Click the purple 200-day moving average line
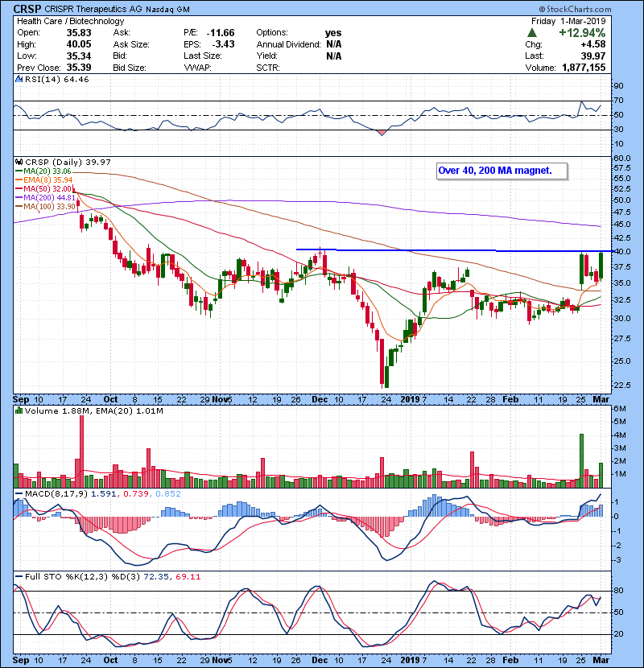Image resolution: width=644 pixels, height=668 pixels. click(x=307, y=201)
